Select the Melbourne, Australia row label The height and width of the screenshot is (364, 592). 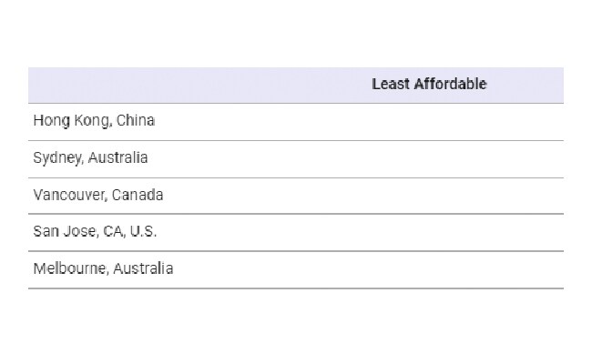pos(103,268)
